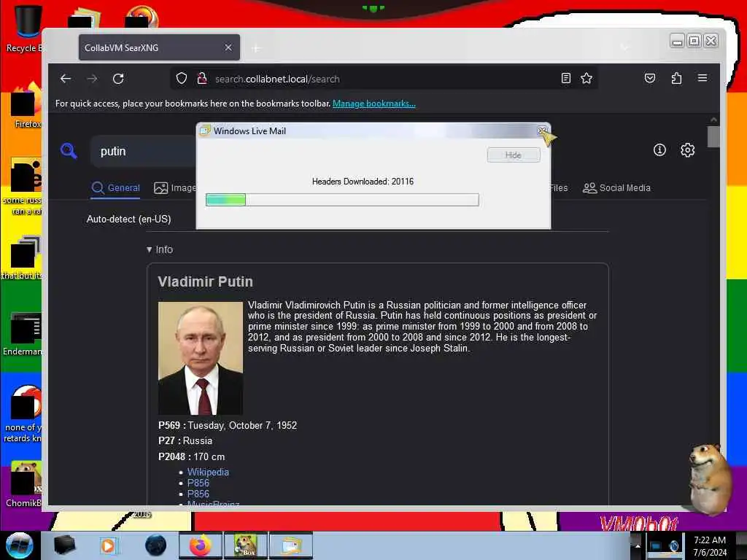Close the CollabVM SearXNG tab
This screenshot has width=747, height=560.
click(x=228, y=47)
